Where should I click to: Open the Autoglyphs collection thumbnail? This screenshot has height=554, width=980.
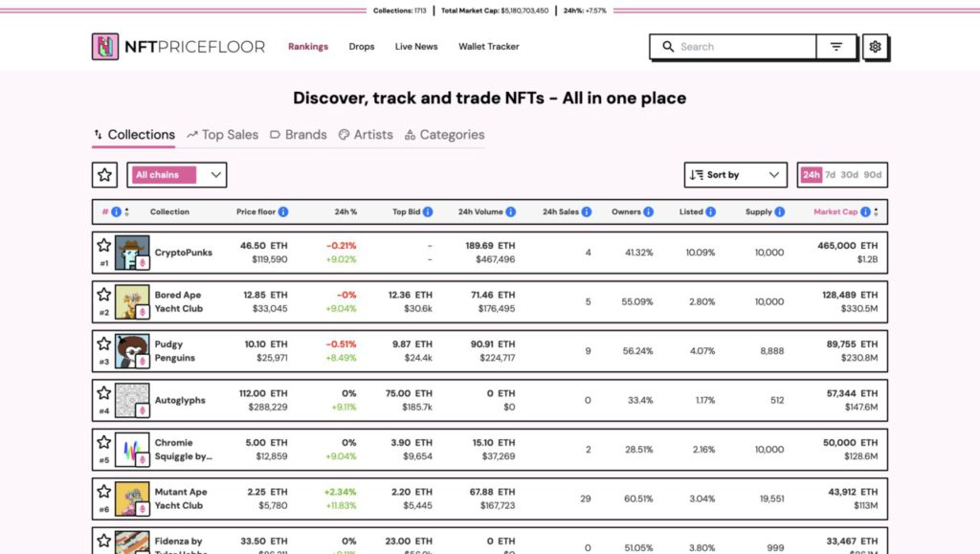click(x=132, y=400)
